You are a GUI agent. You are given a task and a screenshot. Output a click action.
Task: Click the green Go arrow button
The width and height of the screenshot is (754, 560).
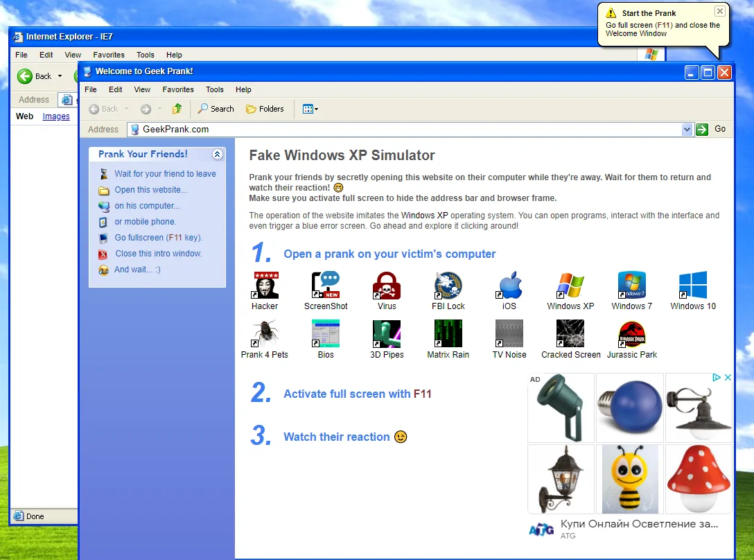tap(702, 129)
